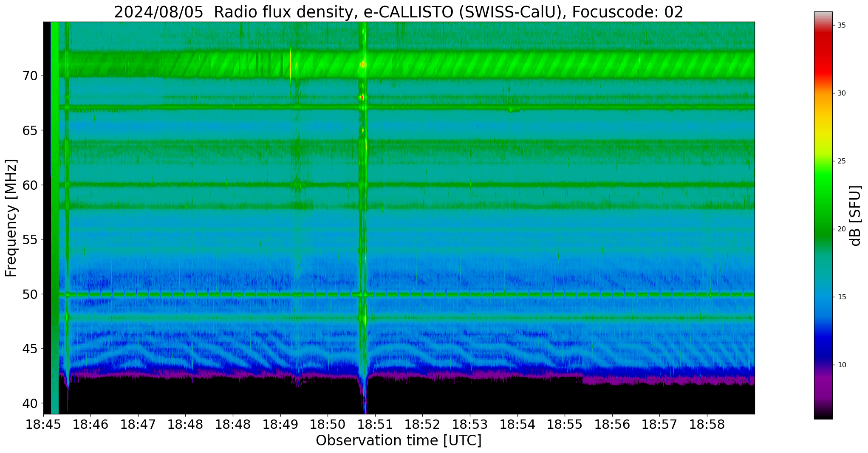Click the red region of the colorbar
This screenshot has height=453, width=868.
tap(823, 55)
